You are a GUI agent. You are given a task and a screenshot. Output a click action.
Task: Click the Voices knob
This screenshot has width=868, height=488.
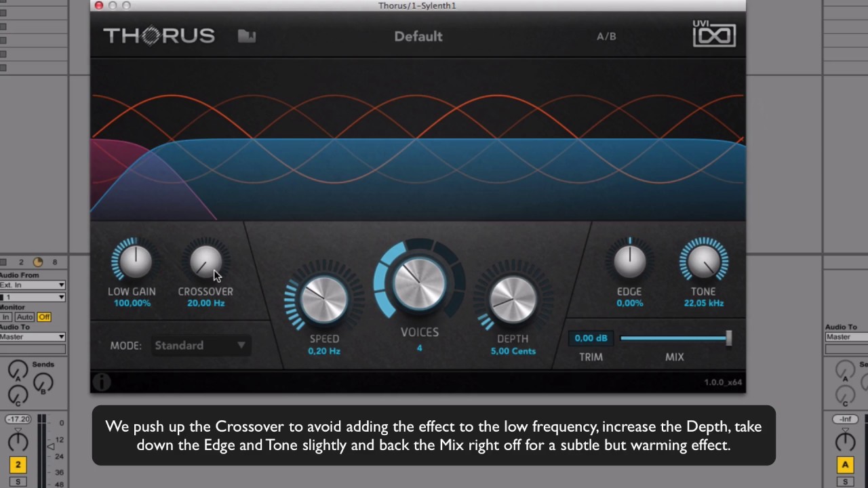click(x=419, y=283)
